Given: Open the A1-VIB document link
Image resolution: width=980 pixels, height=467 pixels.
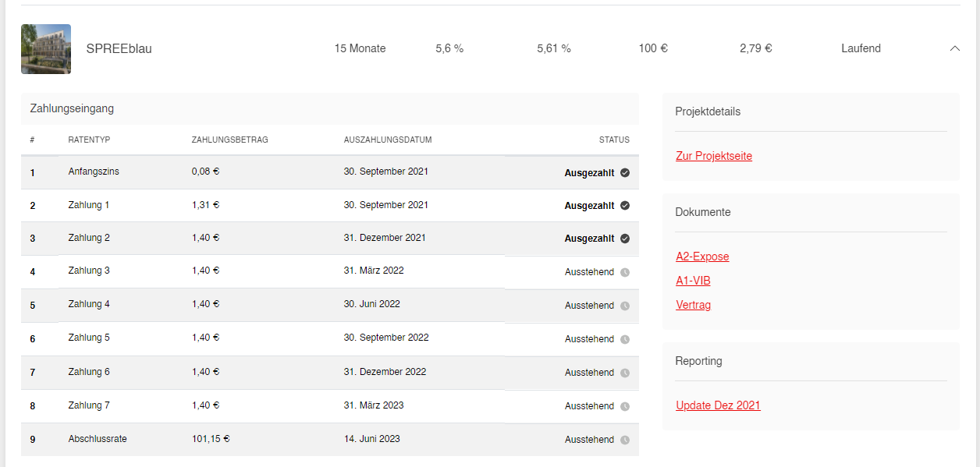Looking at the screenshot, I should point(693,281).
